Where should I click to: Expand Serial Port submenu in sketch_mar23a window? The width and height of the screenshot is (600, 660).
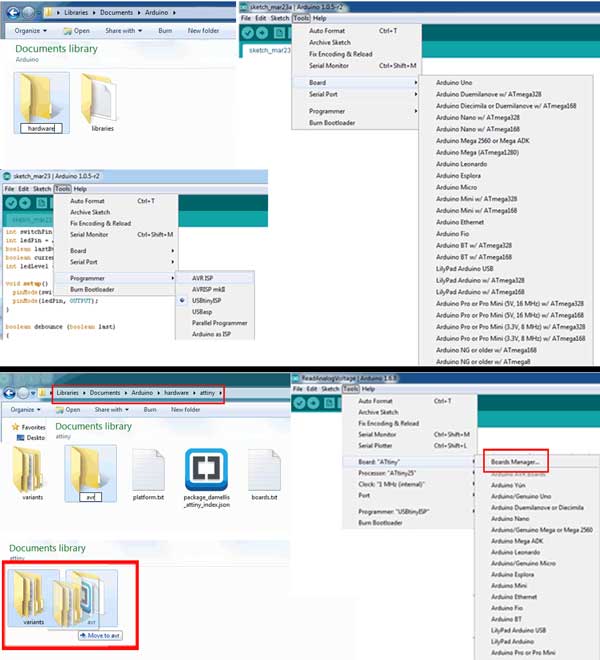[356, 94]
